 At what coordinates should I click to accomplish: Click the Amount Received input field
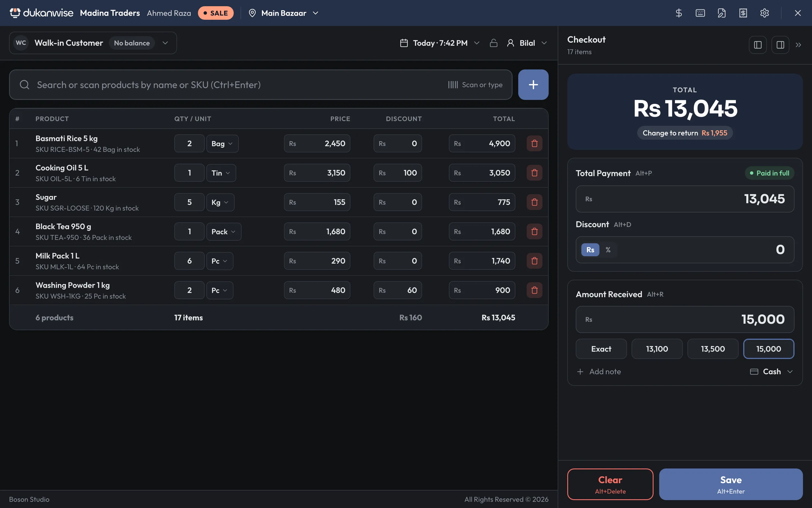tap(685, 319)
